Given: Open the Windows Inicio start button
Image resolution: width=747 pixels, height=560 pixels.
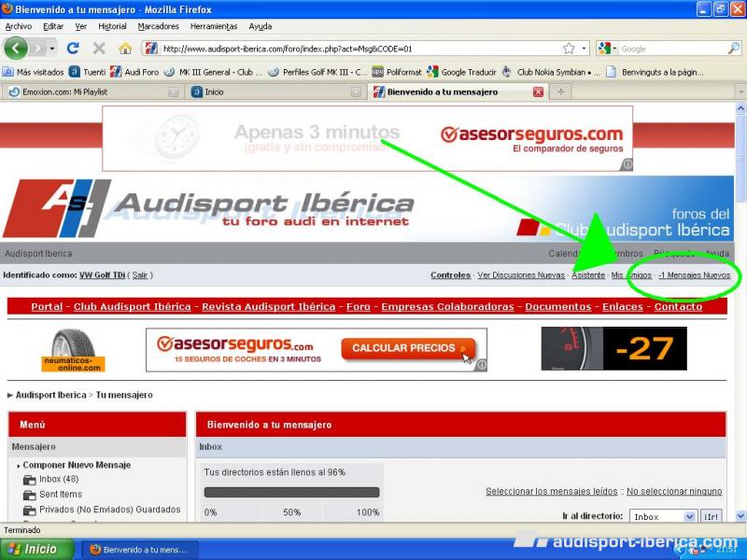Looking at the screenshot, I should pos(37,549).
